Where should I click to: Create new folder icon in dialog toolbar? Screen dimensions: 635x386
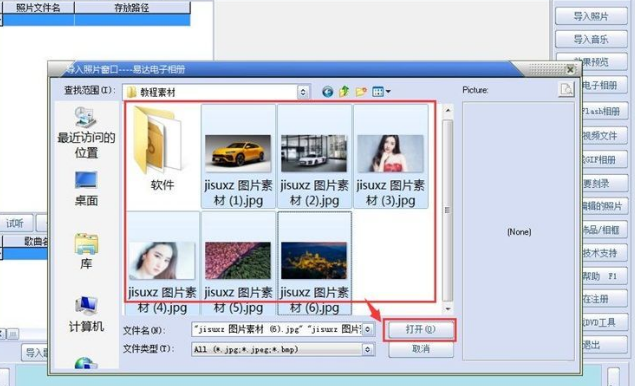(361, 92)
